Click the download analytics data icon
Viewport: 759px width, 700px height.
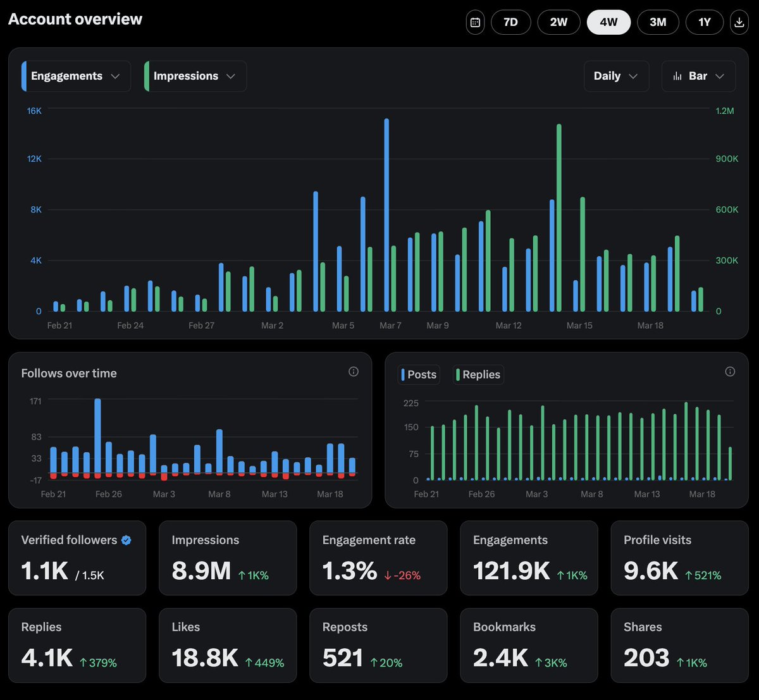click(x=739, y=22)
